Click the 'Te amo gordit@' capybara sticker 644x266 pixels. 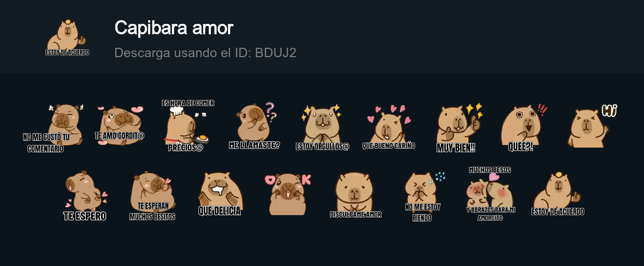[x=119, y=125]
